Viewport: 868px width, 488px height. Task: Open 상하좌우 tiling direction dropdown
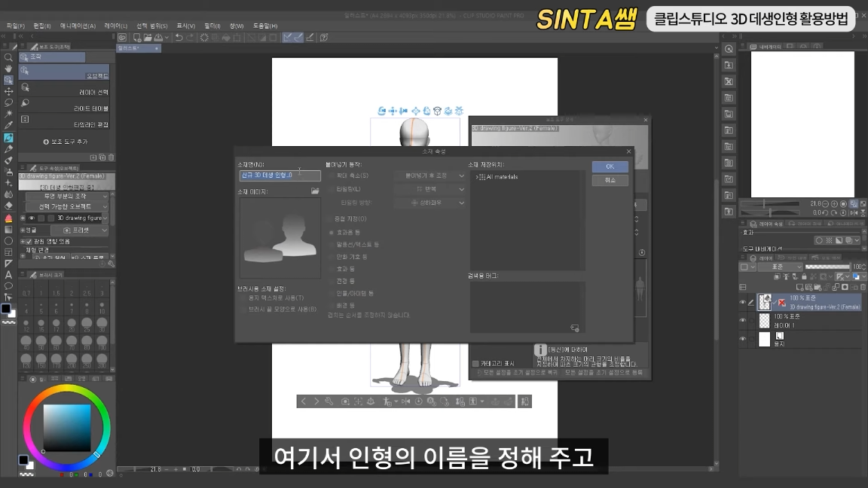(x=430, y=203)
